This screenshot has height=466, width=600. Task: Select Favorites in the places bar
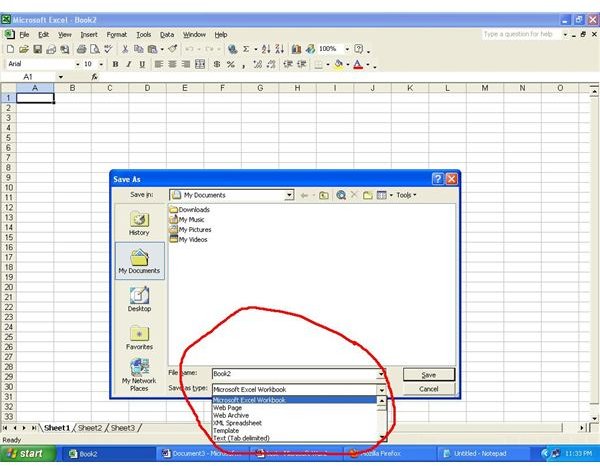[139, 337]
